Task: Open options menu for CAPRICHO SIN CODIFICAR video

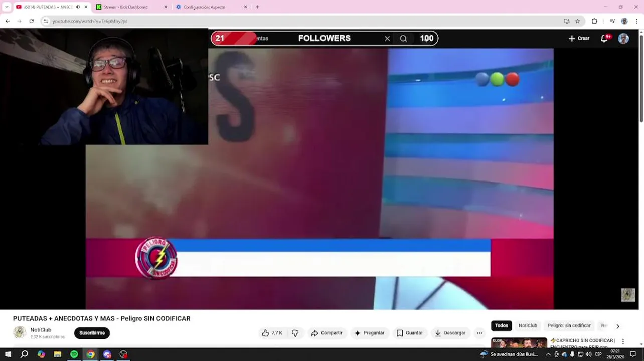Action: (623, 341)
